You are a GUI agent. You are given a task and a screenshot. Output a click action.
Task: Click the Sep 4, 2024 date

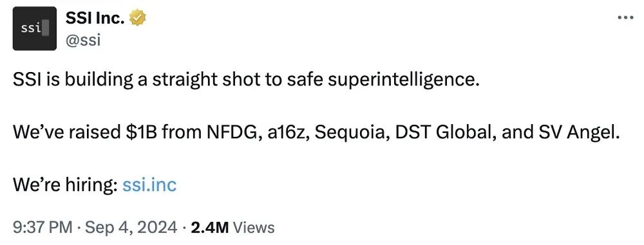click(x=131, y=227)
